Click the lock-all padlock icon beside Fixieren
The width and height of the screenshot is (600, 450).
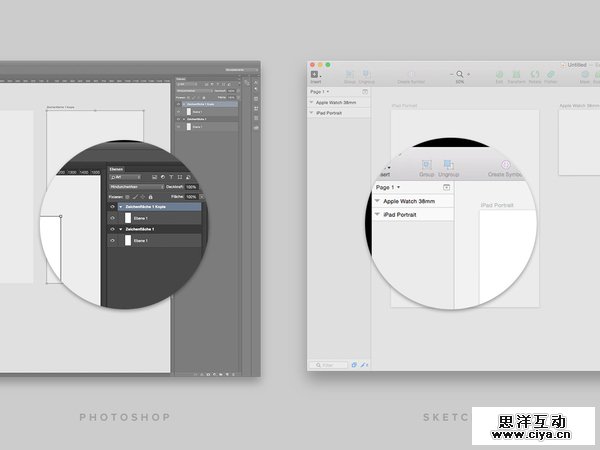150,197
